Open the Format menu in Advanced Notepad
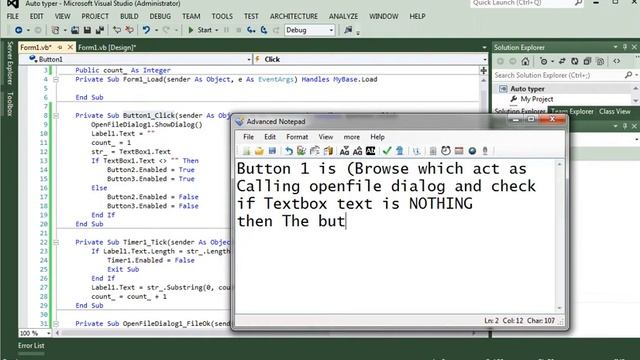640x360 pixels. point(297,137)
